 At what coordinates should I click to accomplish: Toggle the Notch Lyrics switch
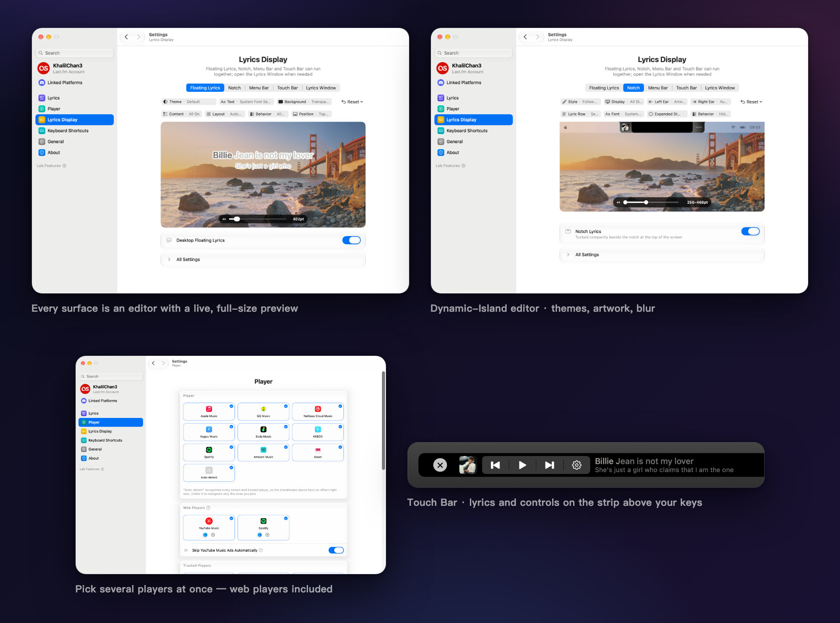tap(750, 231)
